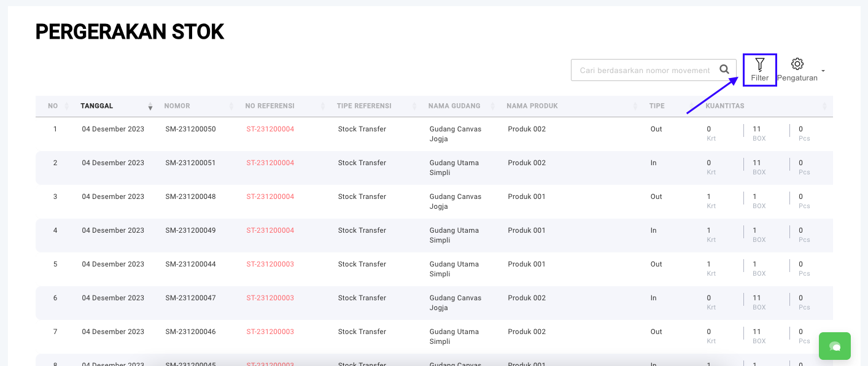
Task: Open ST-231200003 reference link in row 7
Action: pos(270,332)
